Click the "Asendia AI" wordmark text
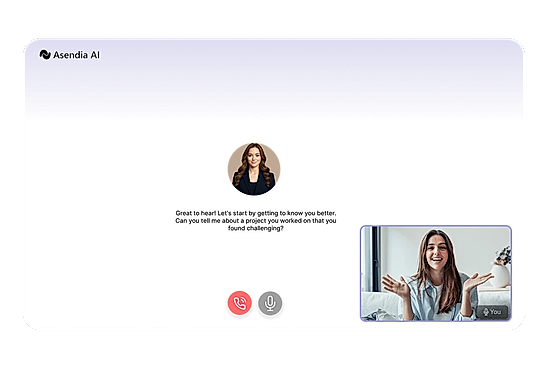 pos(76,55)
